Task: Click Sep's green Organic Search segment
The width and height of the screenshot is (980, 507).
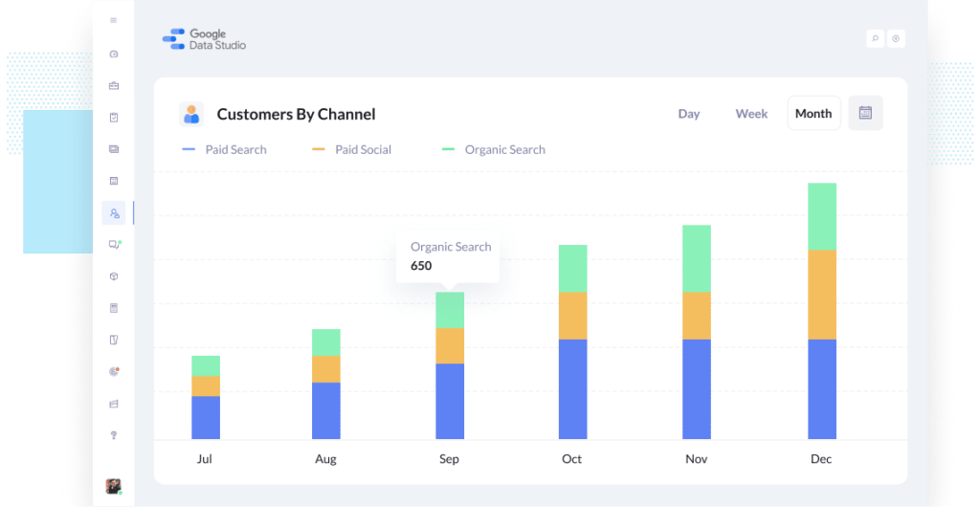Action: (450, 310)
